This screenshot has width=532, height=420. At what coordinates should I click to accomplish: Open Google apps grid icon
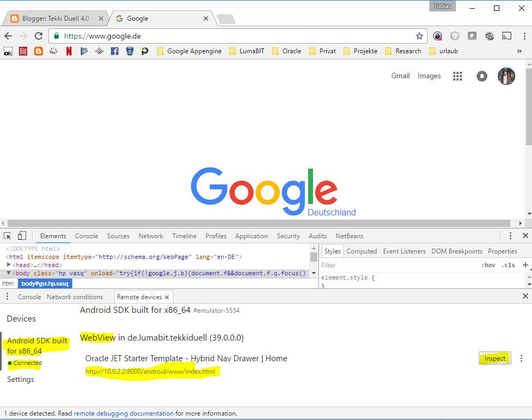[x=458, y=76]
